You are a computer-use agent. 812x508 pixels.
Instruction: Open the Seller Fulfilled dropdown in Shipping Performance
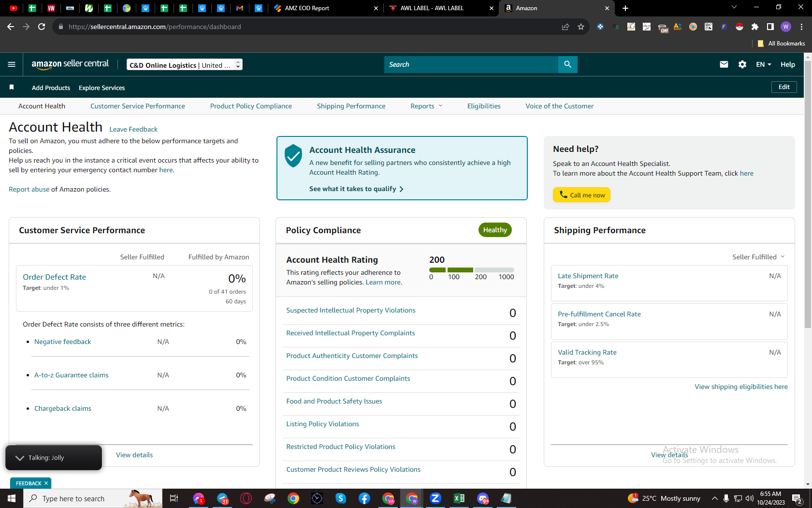coord(758,257)
